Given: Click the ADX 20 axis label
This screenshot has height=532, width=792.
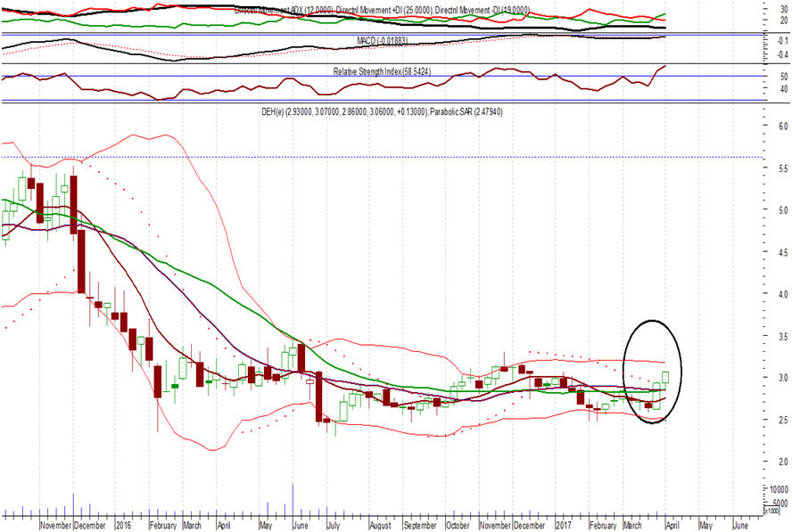Looking at the screenshot, I should coord(783,20).
